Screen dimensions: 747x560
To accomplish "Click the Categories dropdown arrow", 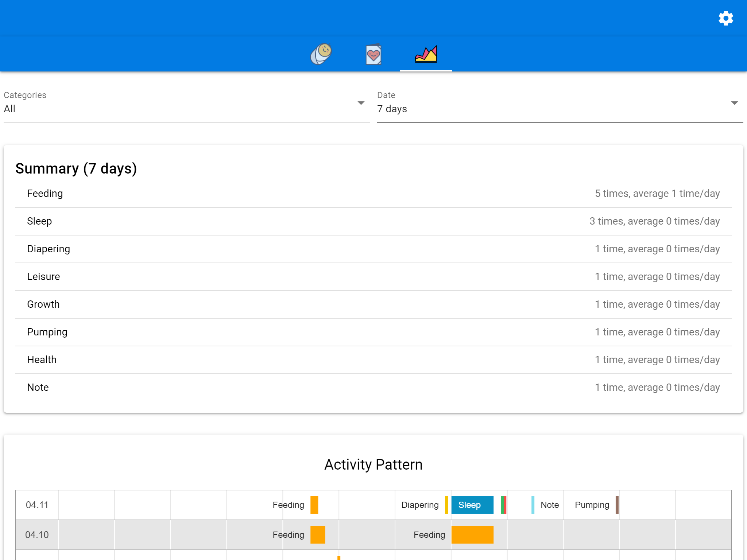I will pos(361,103).
